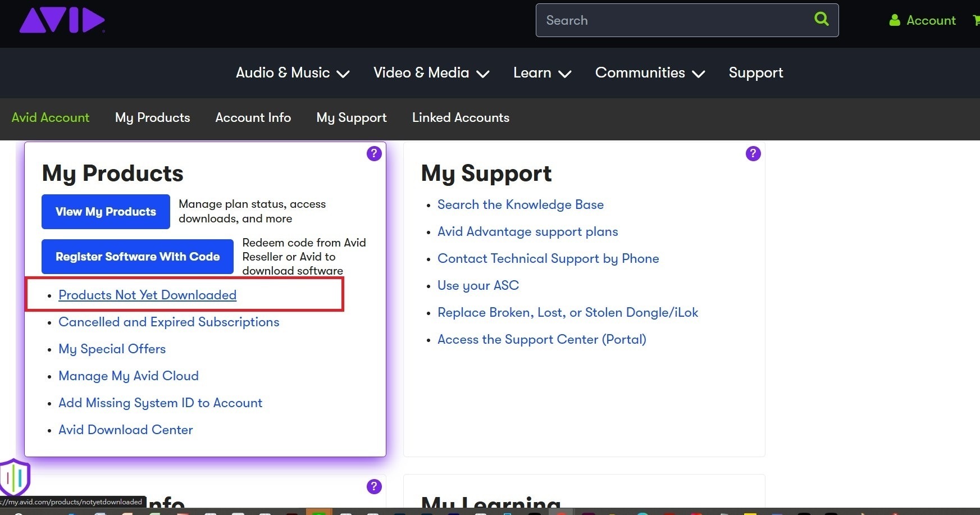
Task: Open Avid Download Center link
Action: (x=125, y=430)
